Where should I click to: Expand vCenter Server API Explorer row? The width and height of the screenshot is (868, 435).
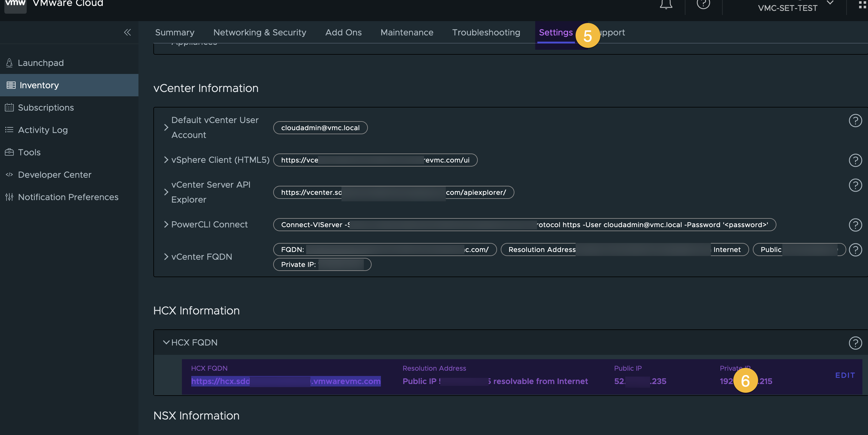[166, 192]
